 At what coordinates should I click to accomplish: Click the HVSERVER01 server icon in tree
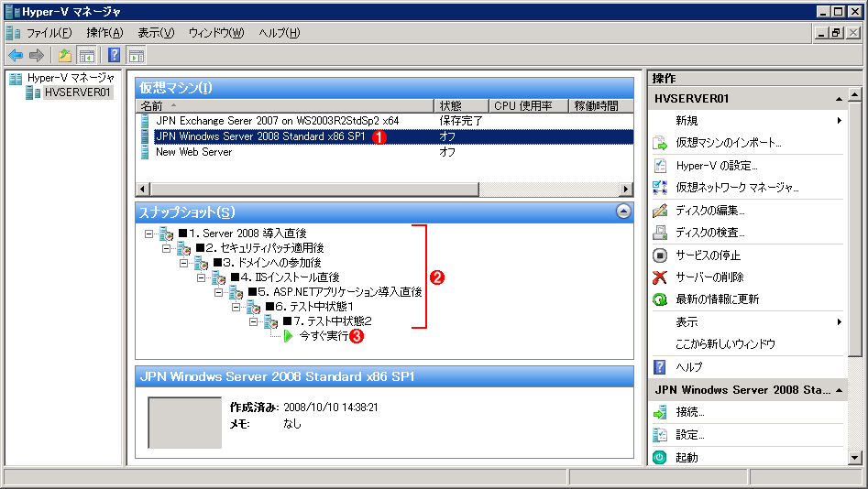tap(34, 92)
